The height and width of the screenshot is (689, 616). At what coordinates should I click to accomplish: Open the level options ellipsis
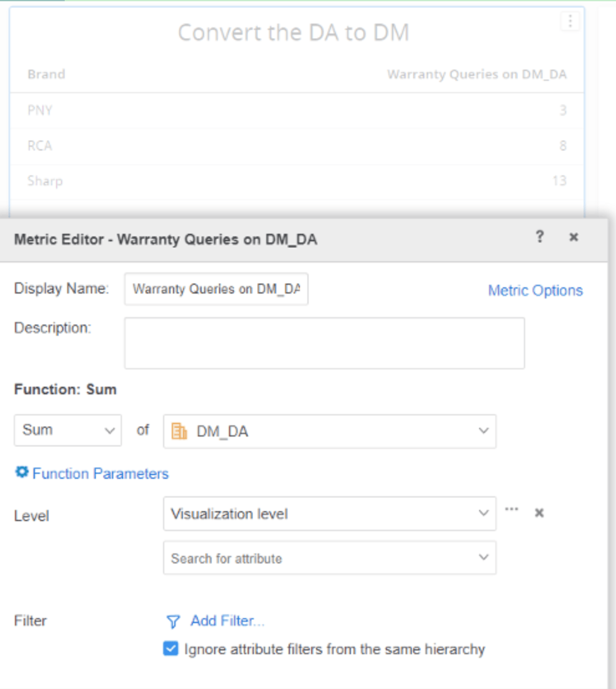511,509
